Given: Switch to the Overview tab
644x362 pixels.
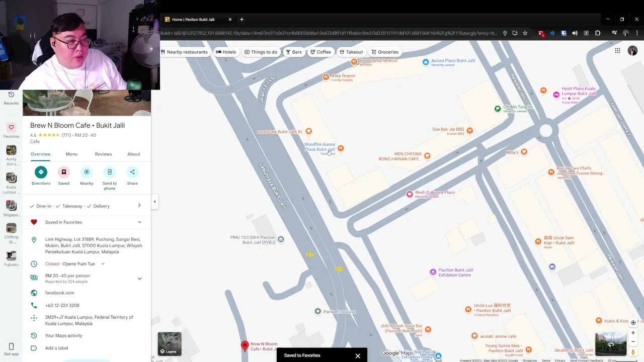Looking at the screenshot, I should tap(40, 154).
